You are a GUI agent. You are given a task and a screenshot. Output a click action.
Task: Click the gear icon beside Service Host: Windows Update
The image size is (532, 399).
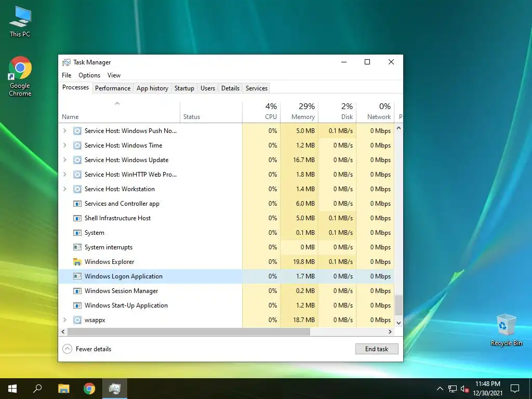pyautogui.click(x=77, y=160)
